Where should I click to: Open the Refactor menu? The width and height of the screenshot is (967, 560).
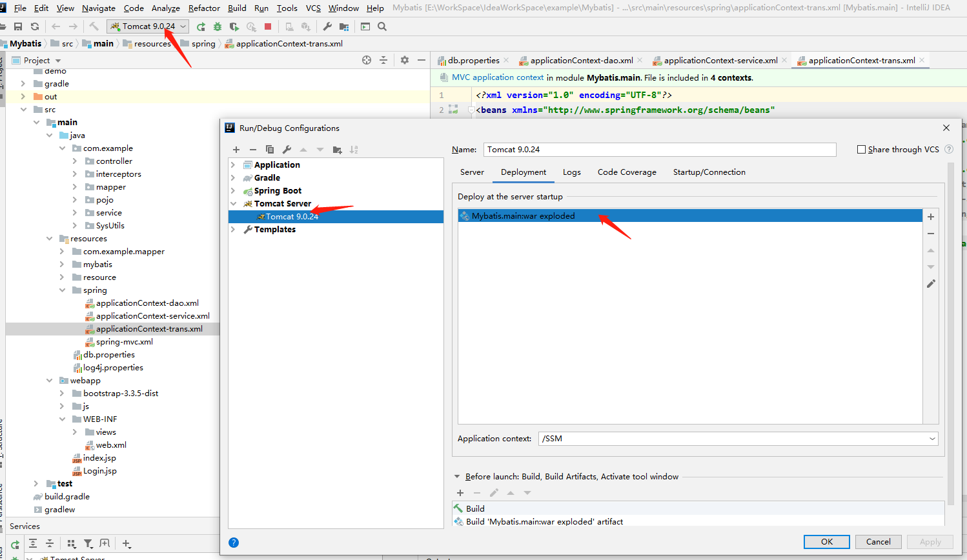pyautogui.click(x=204, y=8)
